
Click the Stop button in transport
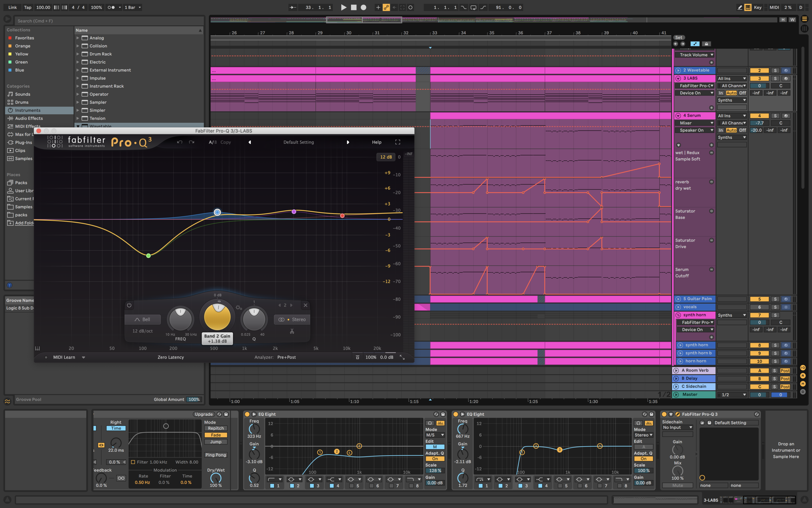(353, 7)
